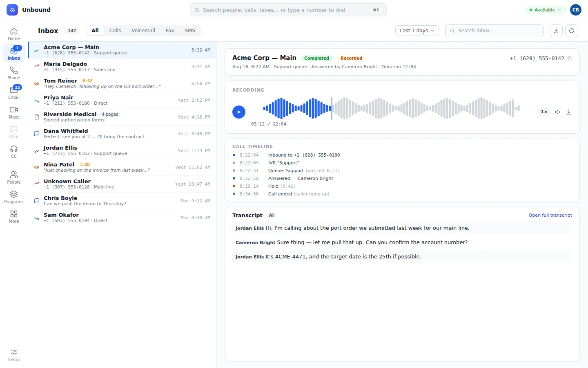Open Nina Patel's voicemail

click(122, 167)
